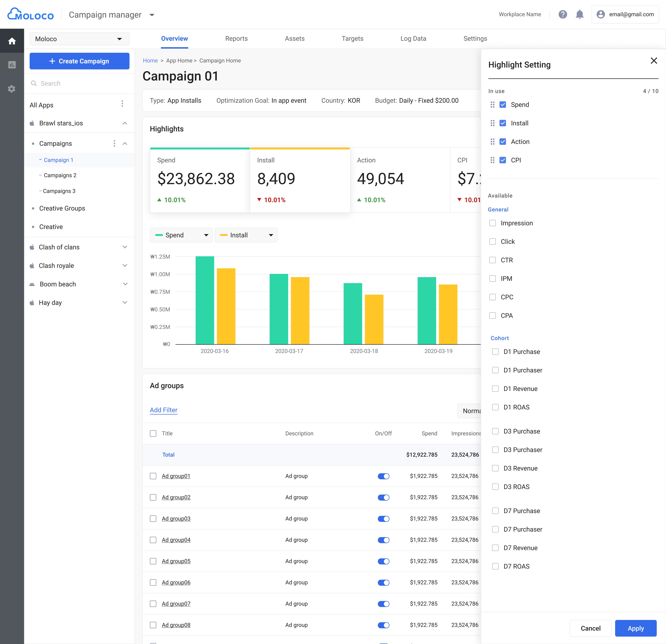
Task: Open the notifications bell
Action: coord(580,14)
